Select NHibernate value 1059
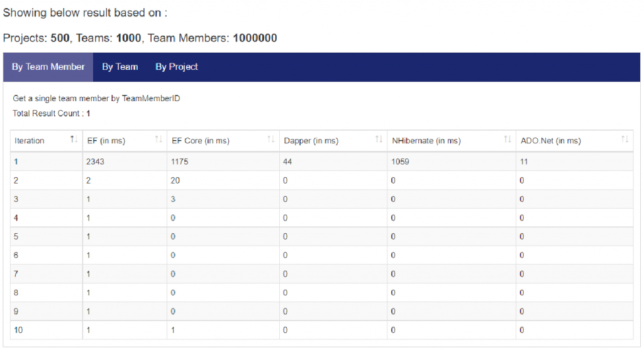The width and height of the screenshot is (644, 350). click(400, 161)
